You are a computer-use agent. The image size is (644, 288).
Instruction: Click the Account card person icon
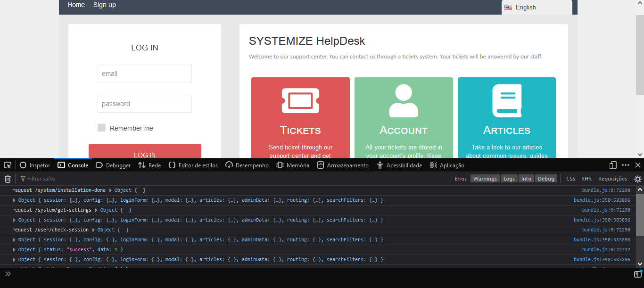point(404,100)
